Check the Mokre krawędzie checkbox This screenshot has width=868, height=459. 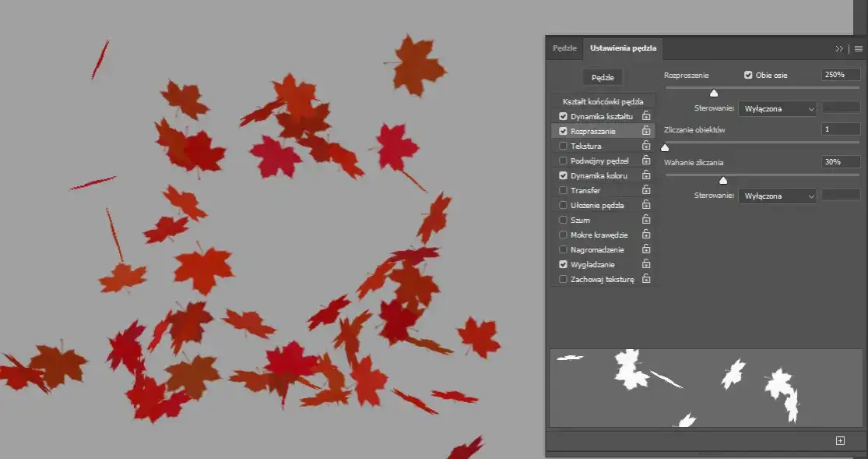(x=563, y=235)
